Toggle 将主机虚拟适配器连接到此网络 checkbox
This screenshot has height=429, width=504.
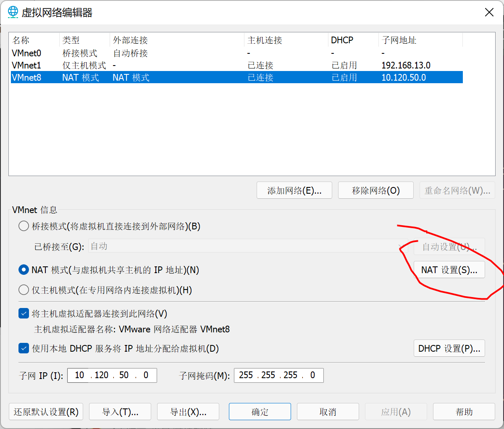coord(24,314)
